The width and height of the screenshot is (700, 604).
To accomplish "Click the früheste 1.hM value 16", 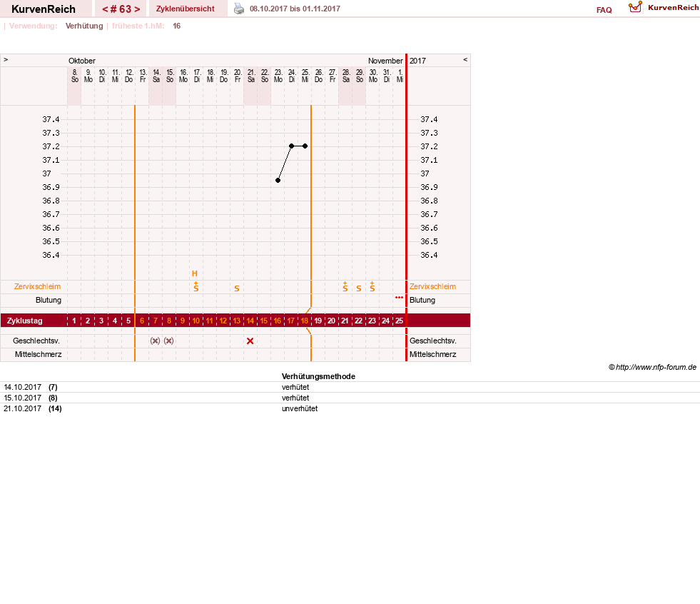I will (x=177, y=26).
